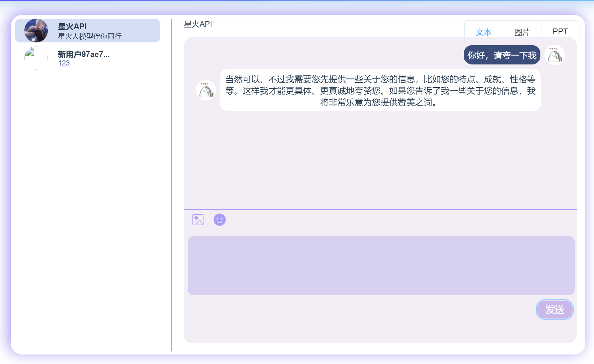Switch to the 文本 tab
Viewport: 594px width, 364px height.
point(484,32)
